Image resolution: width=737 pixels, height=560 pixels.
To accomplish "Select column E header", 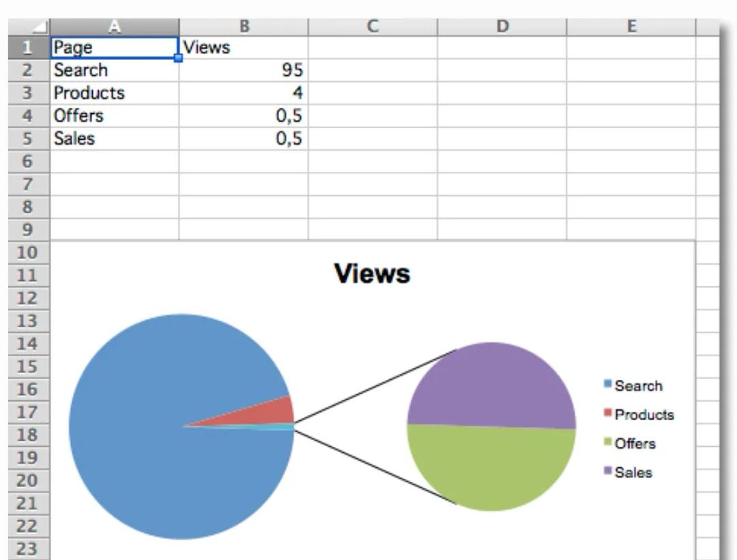I will click(631, 27).
